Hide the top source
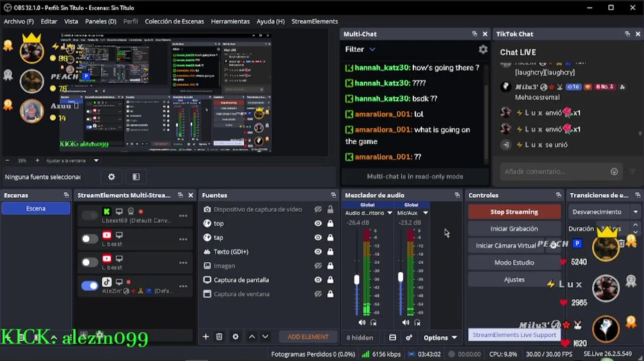The height and width of the screenshot is (361, 644). [318, 224]
